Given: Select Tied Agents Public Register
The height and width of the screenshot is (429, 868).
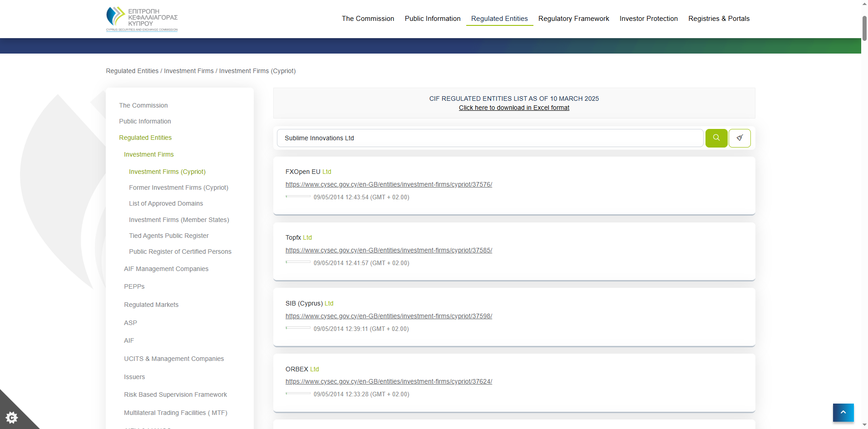Looking at the screenshot, I should (x=168, y=236).
